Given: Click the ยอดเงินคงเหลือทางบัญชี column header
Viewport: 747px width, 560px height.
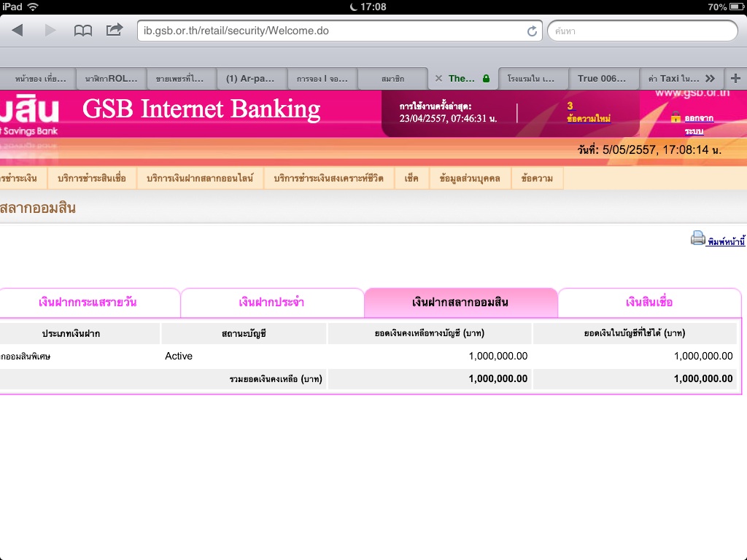Looking at the screenshot, I should 430,333.
